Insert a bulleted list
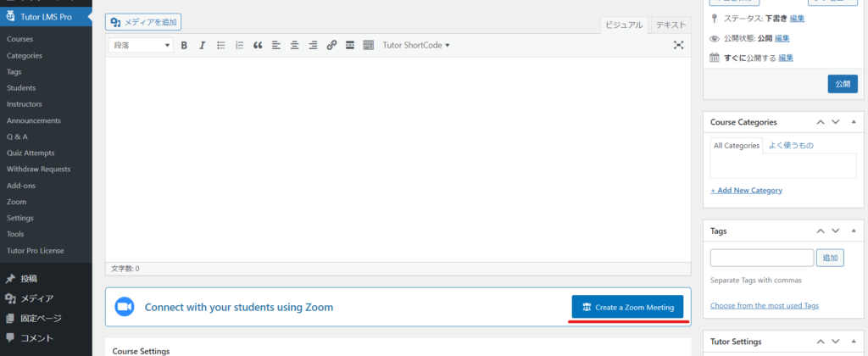This screenshot has width=868, height=356. click(220, 45)
